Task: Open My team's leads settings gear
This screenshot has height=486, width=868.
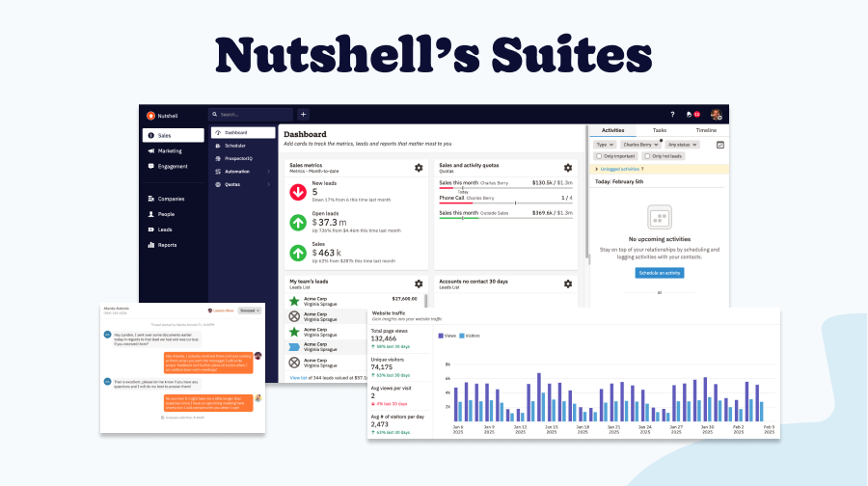Action: coord(419,284)
